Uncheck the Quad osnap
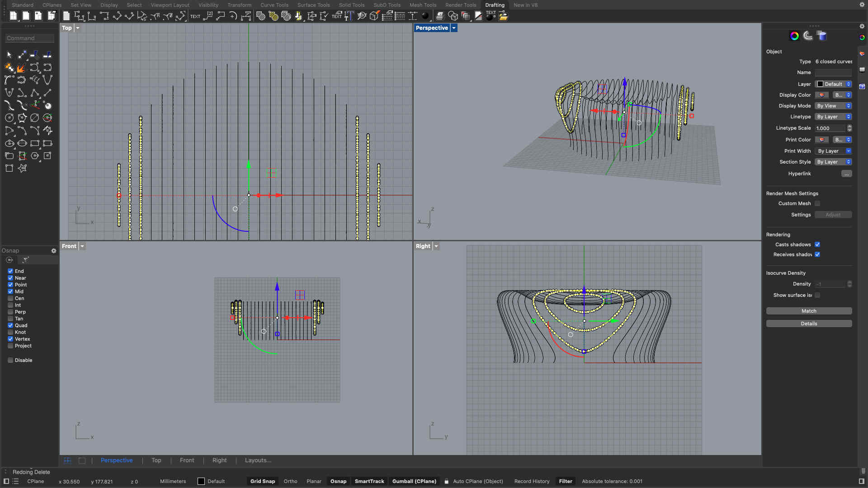The height and width of the screenshot is (488, 868). coord(10,325)
